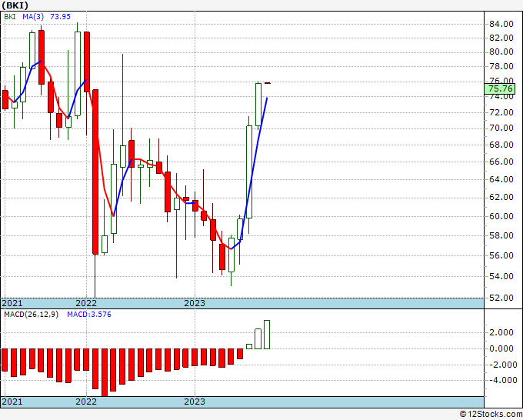
Task: Click the shortest green MACD histogram bar
Action: pyautogui.click(x=249, y=347)
